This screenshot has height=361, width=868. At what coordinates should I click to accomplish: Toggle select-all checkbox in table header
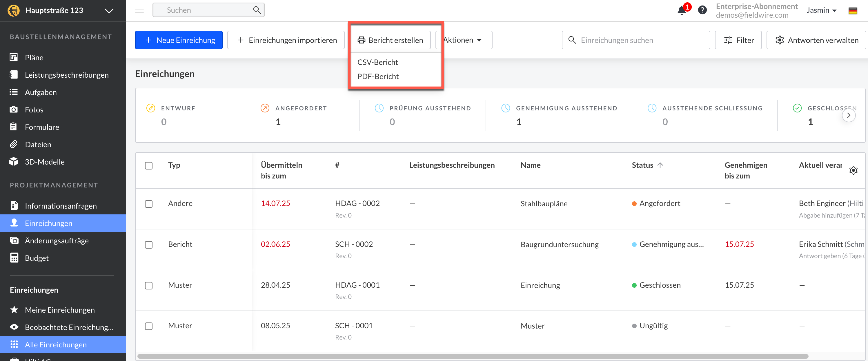point(149,166)
